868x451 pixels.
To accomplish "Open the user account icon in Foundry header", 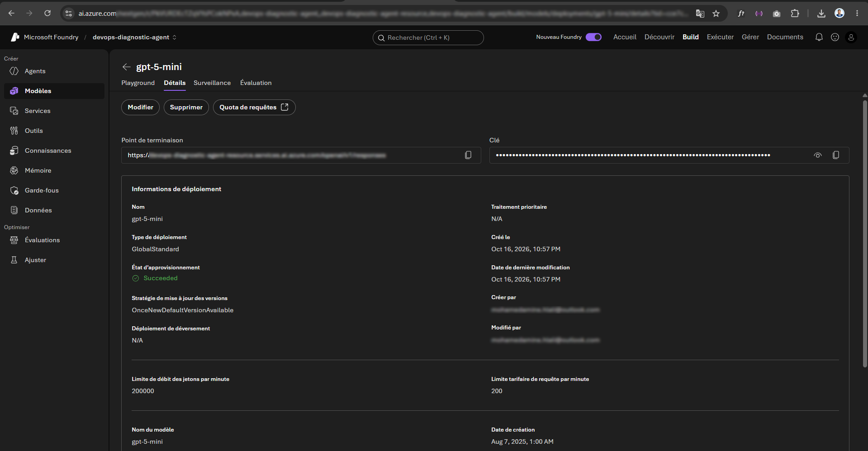I will coord(851,37).
